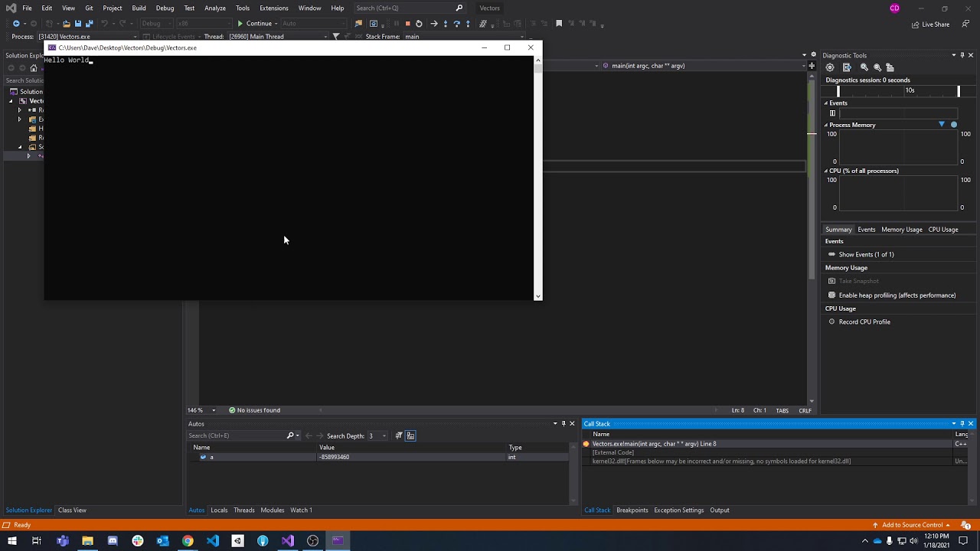Click the Open File folder icon
980x551 pixels.
(67, 24)
